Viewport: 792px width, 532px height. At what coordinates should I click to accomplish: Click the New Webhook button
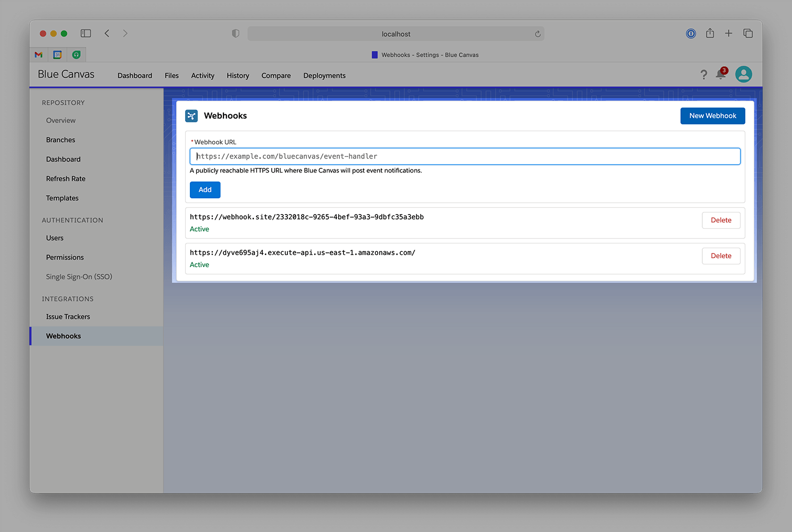pyautogui.click(x=713, y=116)
